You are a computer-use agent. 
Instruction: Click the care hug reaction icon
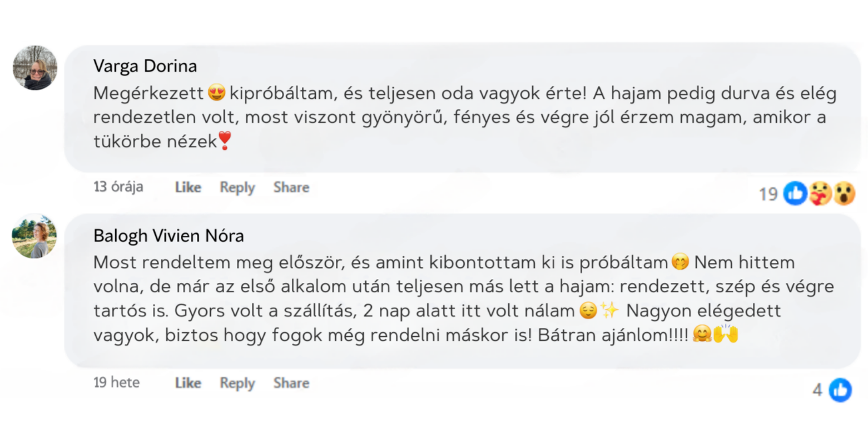(820, 193)
